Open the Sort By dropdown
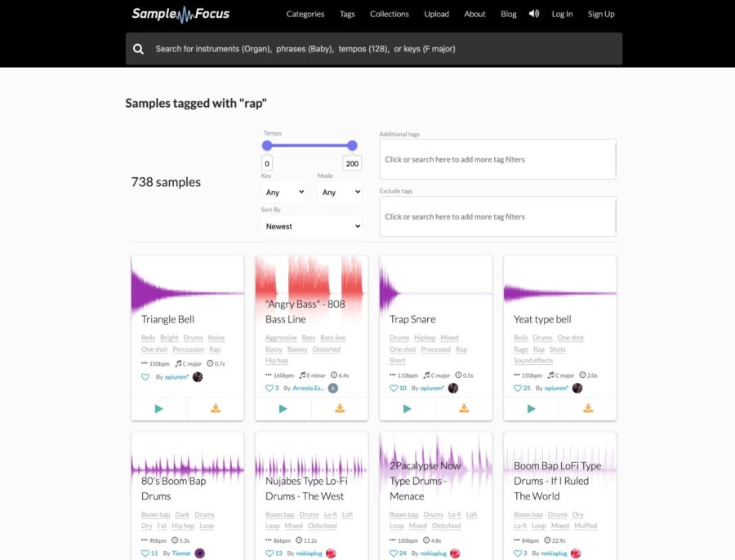The height and width of the screenshot is (560, 735). coord(311,225)
